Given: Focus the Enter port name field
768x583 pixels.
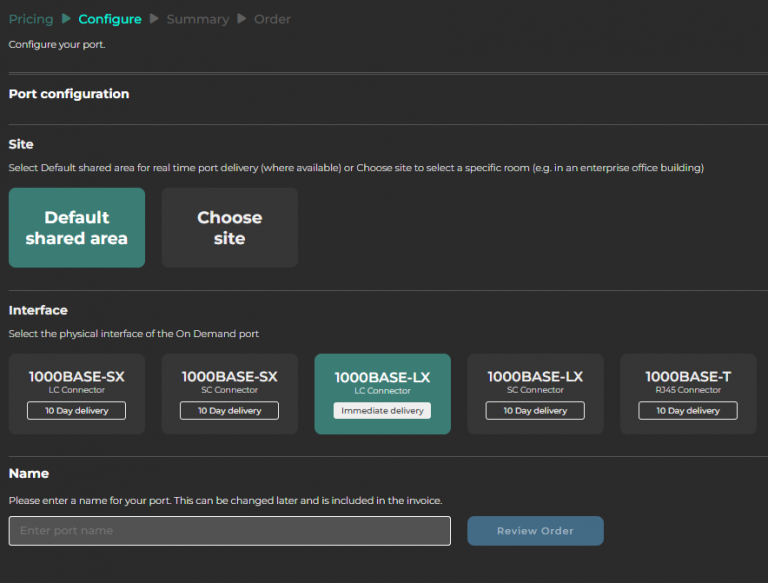Looking at the screenshot, I should click(230, 531).
